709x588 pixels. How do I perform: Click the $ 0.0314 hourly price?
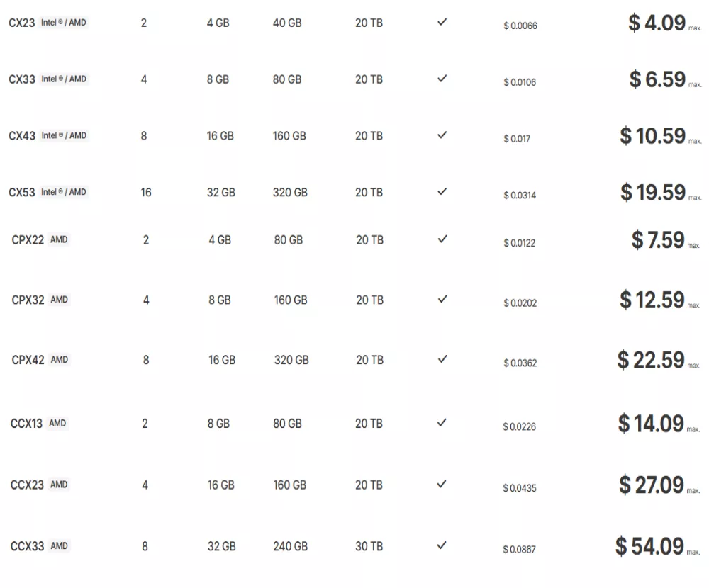tap(520, 196)
